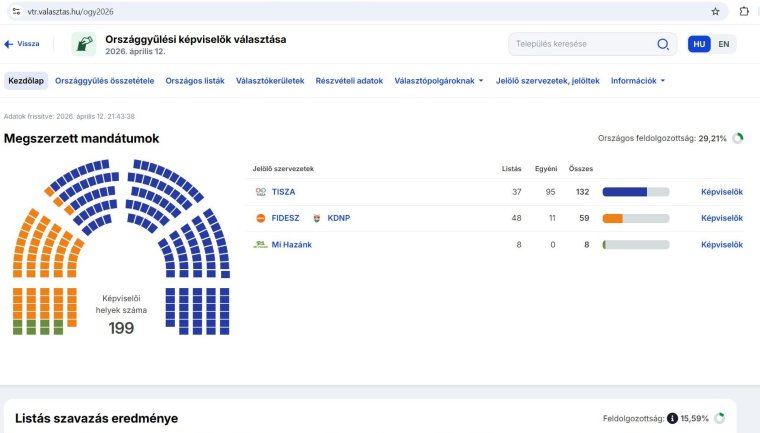The width and height of the screenshot is (760, 433).
Task: Open the site info icon beside URL
Action: coord(16,12)
